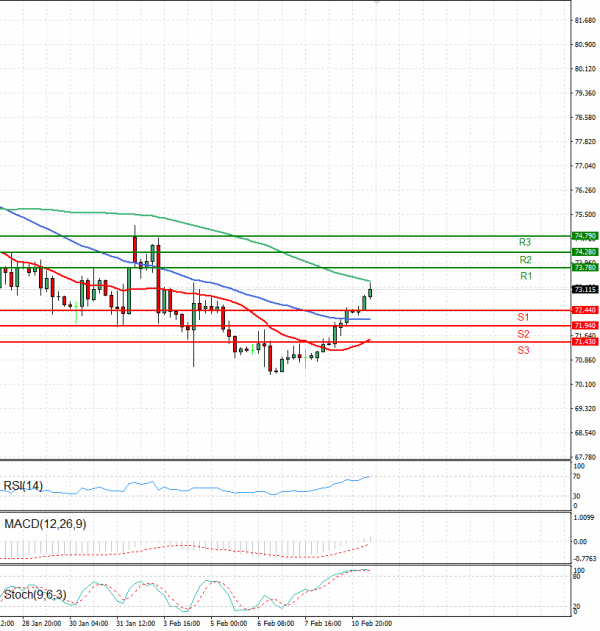Click the last green candlestick on chart
The height and width of the screenshot is (631, 600).
(370, 292)
